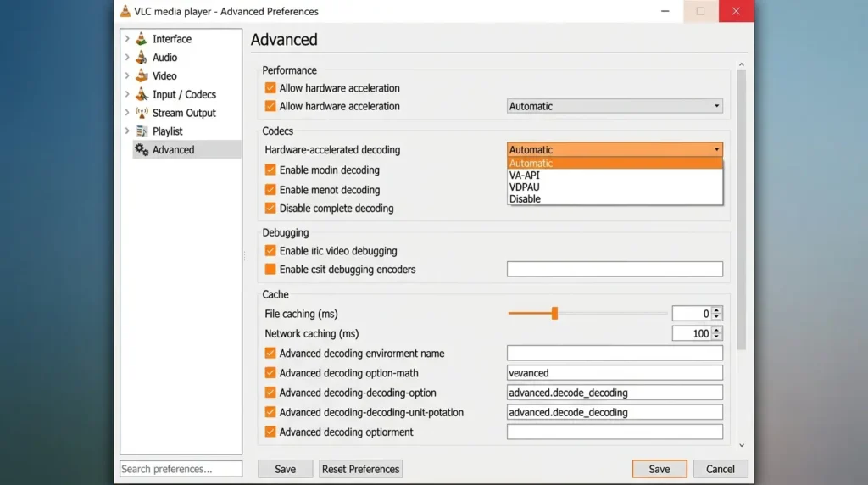Select VDPAU decoding option

(x=615, y=187)
